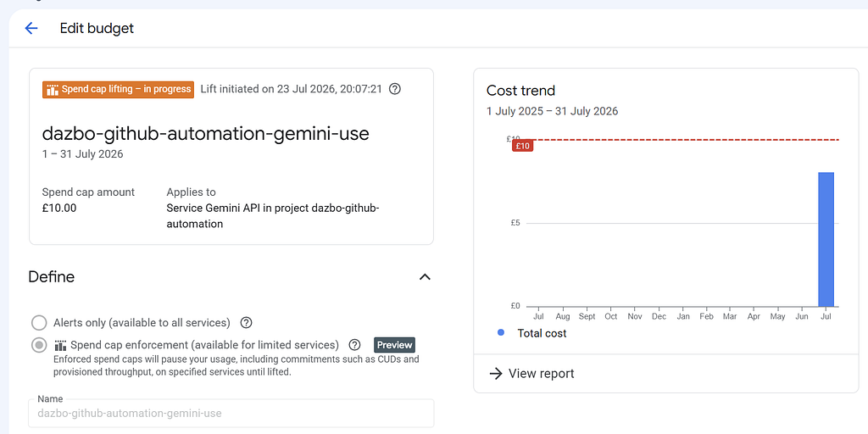This screenshot has height=434, width=868.
Task: Click the Total cost legend label
Action: [542, 333]
